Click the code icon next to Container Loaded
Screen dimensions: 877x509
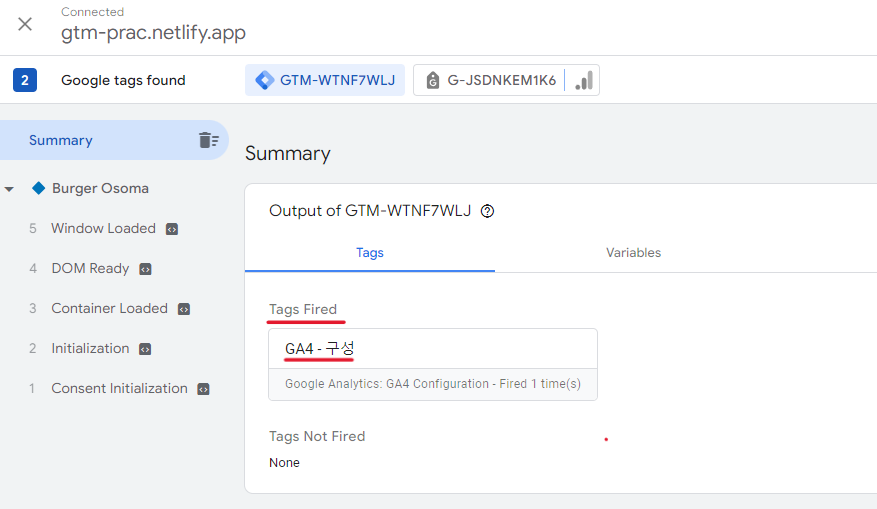pos(184,309)
